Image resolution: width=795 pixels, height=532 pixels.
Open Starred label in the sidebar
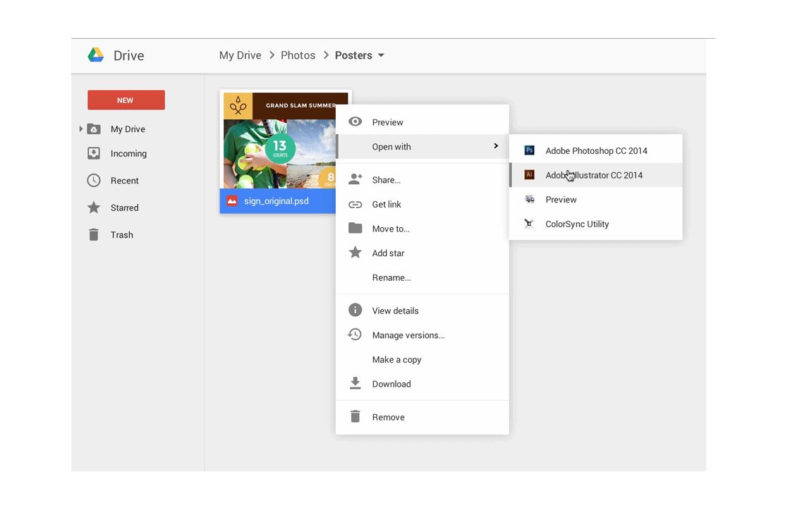(x=125, y=207)
